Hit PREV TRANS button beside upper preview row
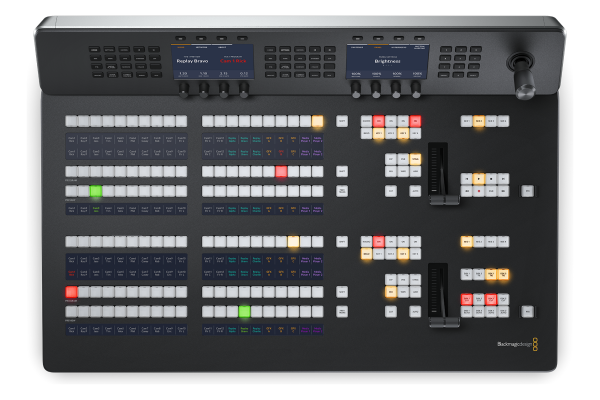 coord(342,191)
